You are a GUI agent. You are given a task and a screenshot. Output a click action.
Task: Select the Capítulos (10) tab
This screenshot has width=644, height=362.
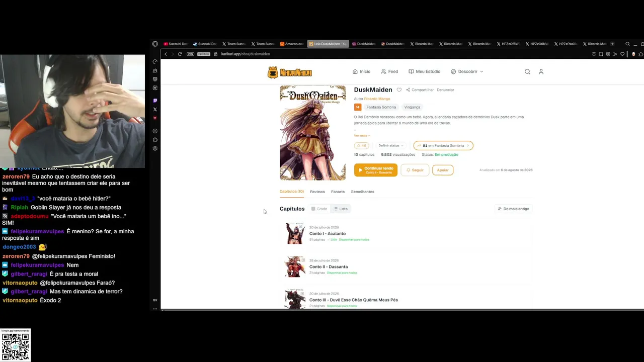pyautogui.click(x=292, y=192)
